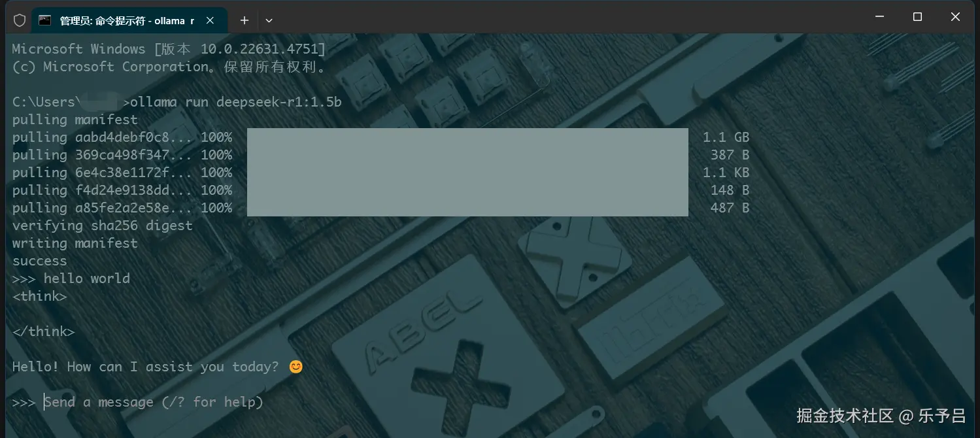Click the "verifying sha256 digest" line
Screen dimensions: 980x438
[103, 226]
